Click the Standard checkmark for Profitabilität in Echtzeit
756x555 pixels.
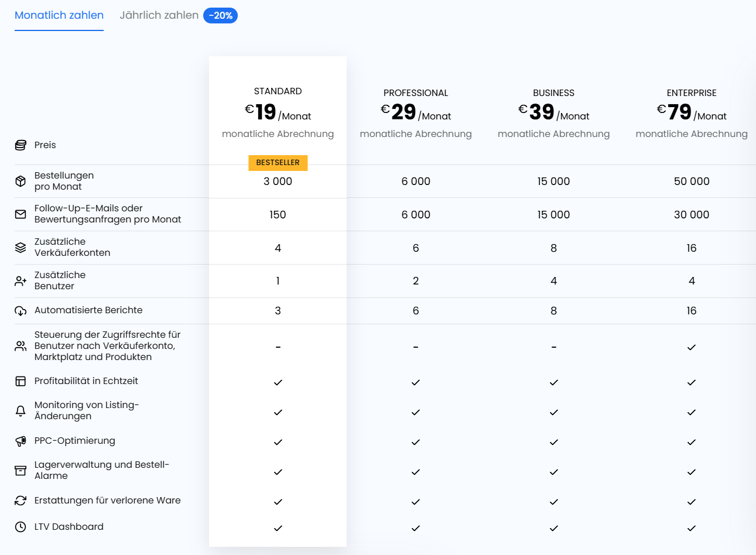click(x=278, y=382)
